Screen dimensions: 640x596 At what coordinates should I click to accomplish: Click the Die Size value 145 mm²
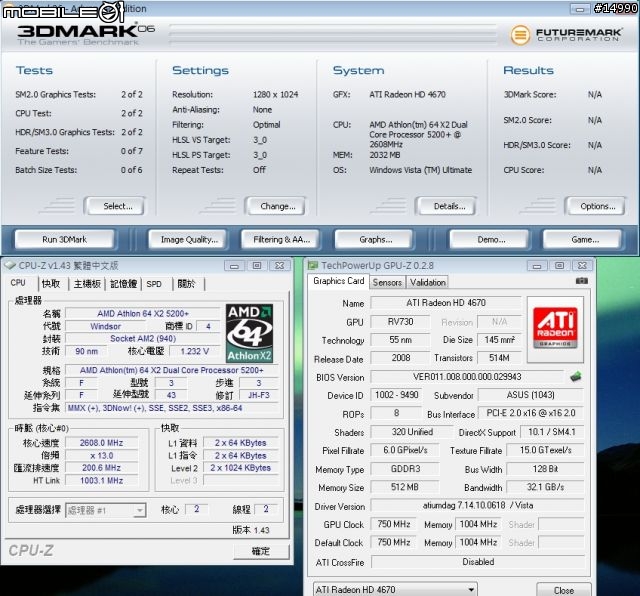(499, 340)
